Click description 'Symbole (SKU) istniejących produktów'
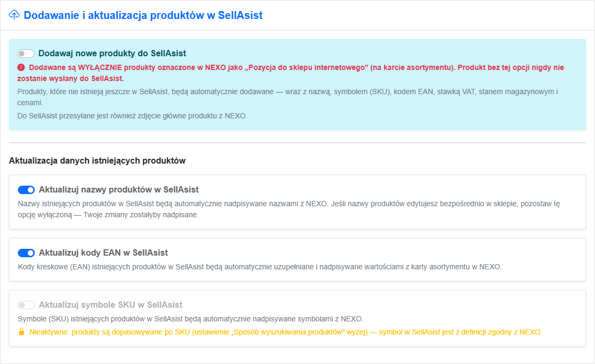Screen dimensions: 595x364 [191, 319]
